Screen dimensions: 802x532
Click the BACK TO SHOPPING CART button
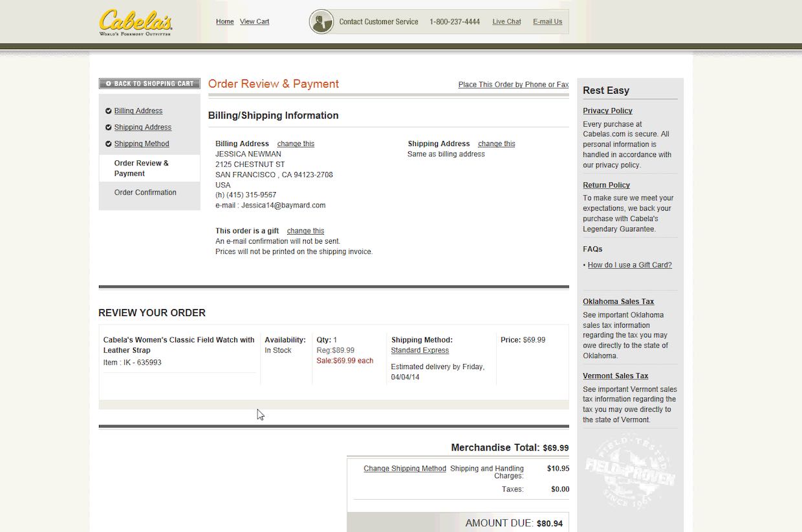(x=149, y=83)
